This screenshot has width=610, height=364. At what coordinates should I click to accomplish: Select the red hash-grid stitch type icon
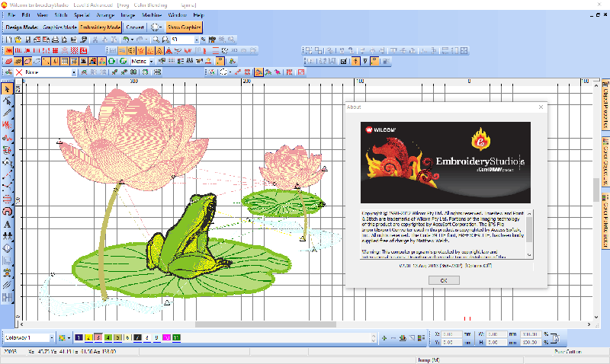point(55,50)
